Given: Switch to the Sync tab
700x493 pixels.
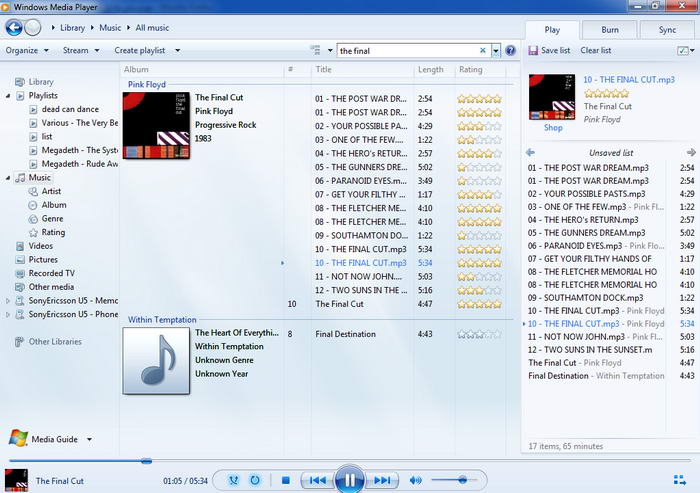Looking at the screenshot, I should pyautogui.click(x=667, y=30).
